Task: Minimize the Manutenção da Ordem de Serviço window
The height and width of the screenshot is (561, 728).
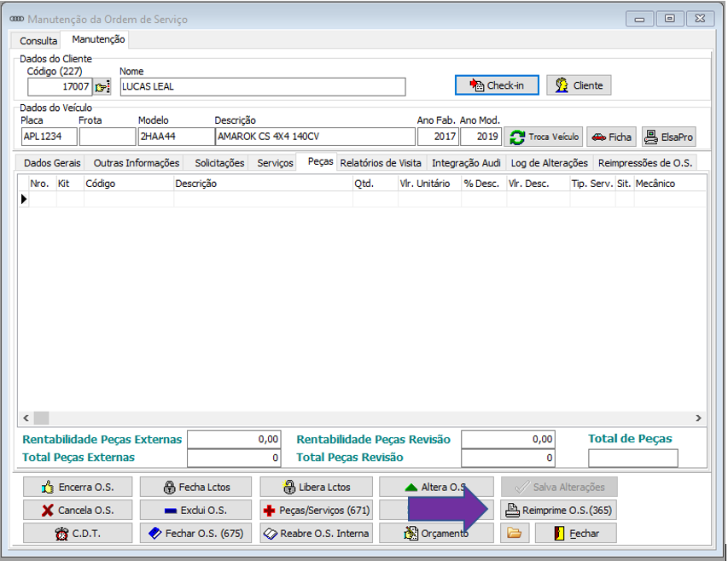Action: pyautogui.click(x=639, y=19)
